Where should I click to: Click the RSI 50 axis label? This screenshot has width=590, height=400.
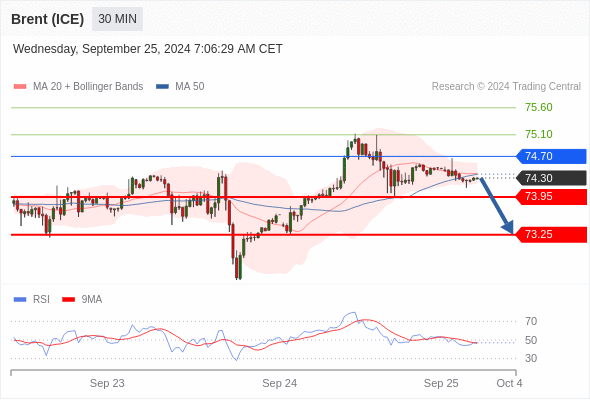pyautogui.click(x=531, y=340)
